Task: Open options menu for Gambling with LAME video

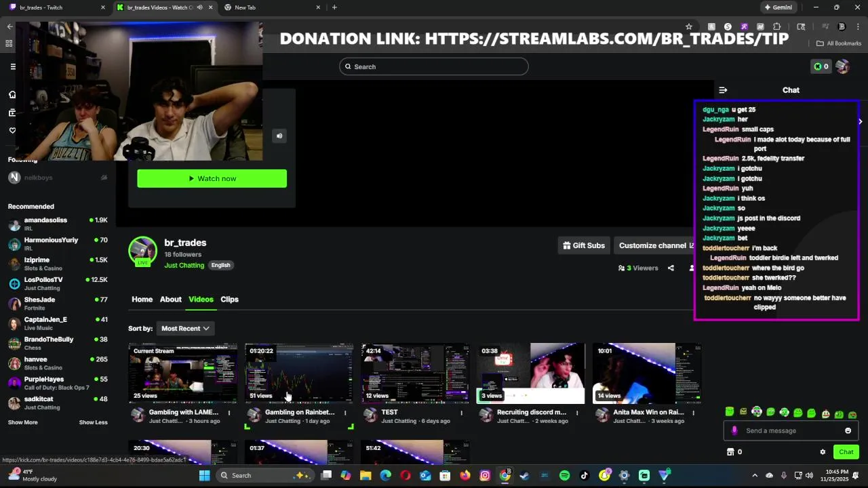Action: point(229,412)
